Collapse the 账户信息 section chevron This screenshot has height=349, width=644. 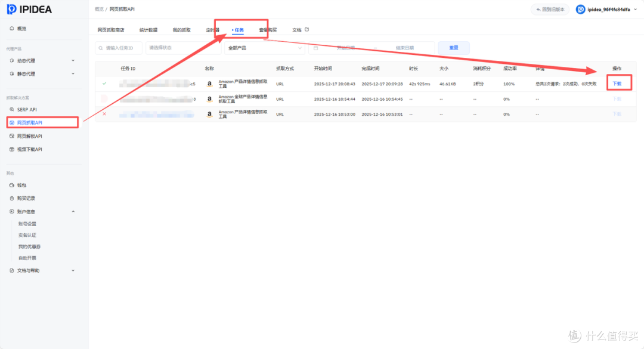[73, 211]
